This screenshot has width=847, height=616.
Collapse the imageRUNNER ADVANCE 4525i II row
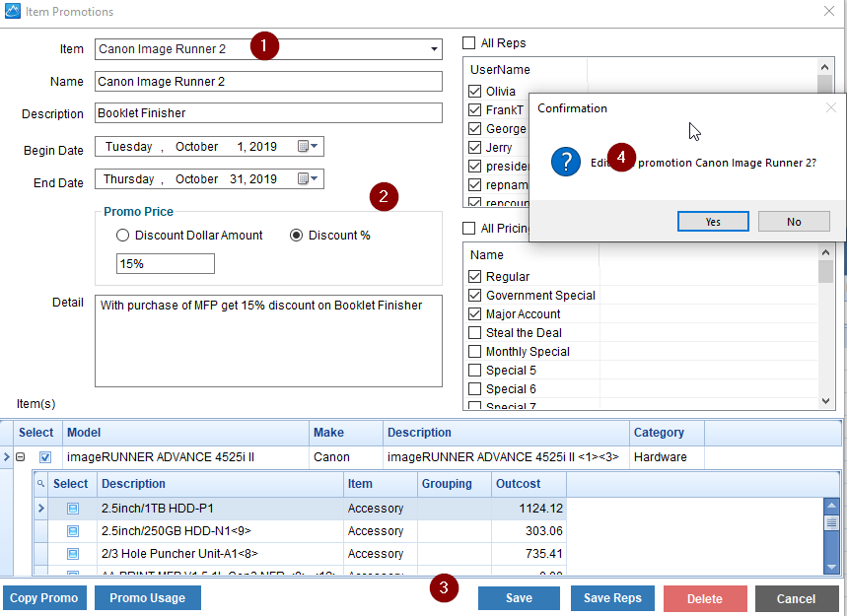tap(21, 457)
